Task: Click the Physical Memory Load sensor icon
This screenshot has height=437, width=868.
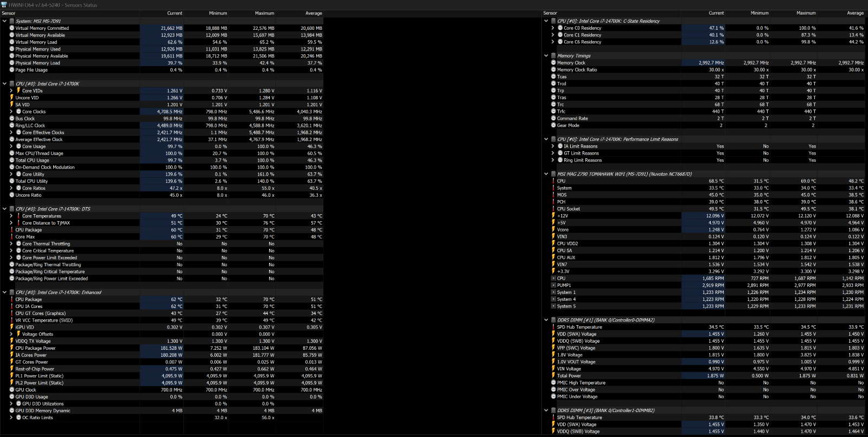Action: pyautogui.click(x=12, y=63)
